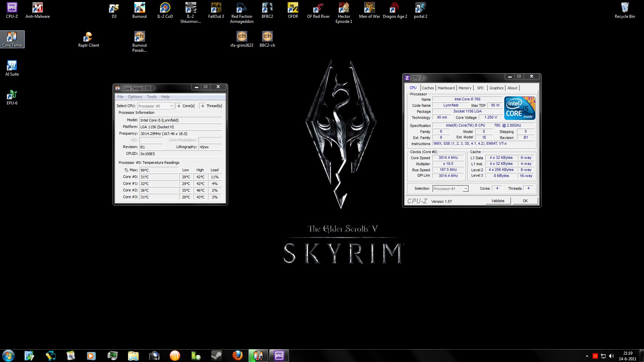This screenshot has width=644, height=362.
Task: Switch to the Graphics tab in CPU-Z
Action: pyautogui.click(x=496, y=88)
